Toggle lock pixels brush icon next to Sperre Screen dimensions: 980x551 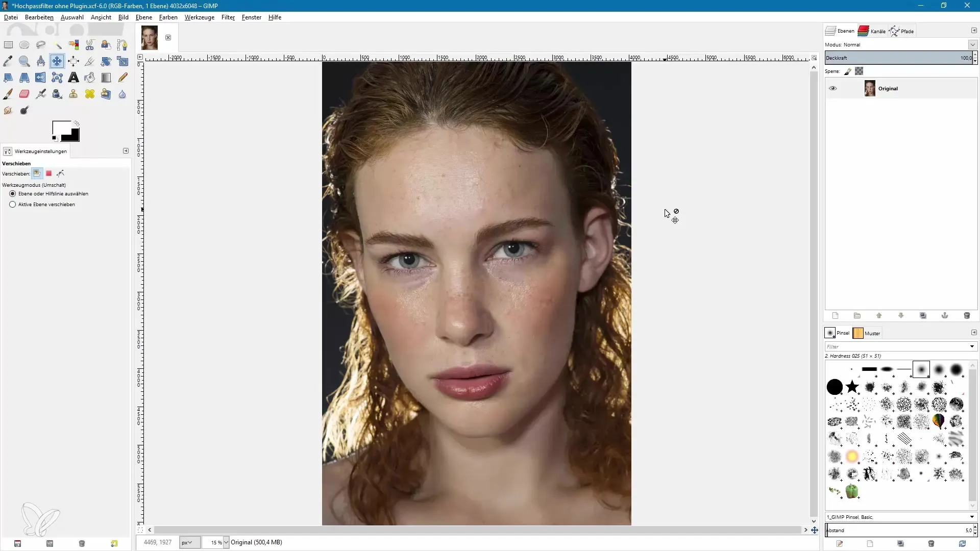(848, 71)
